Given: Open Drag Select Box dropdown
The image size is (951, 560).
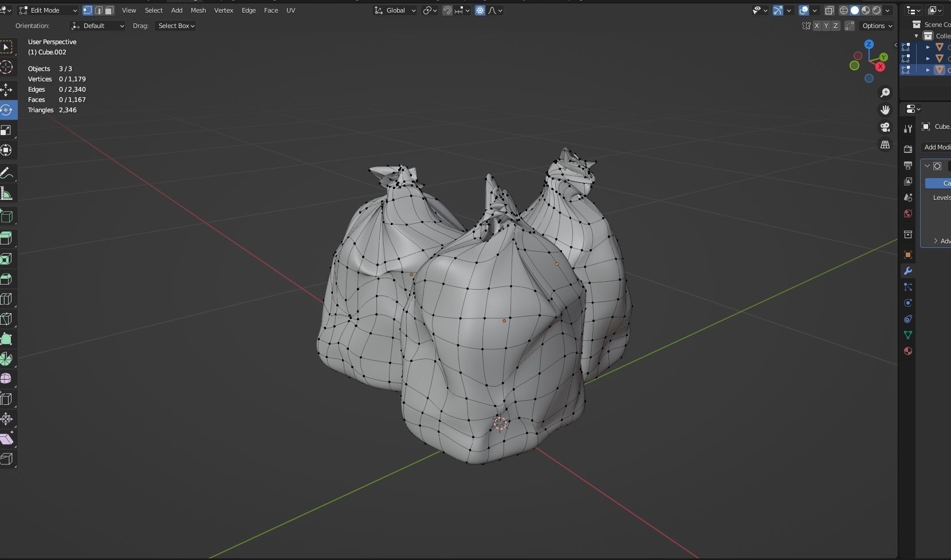Looking at the screenshot, I should [176, 26].
